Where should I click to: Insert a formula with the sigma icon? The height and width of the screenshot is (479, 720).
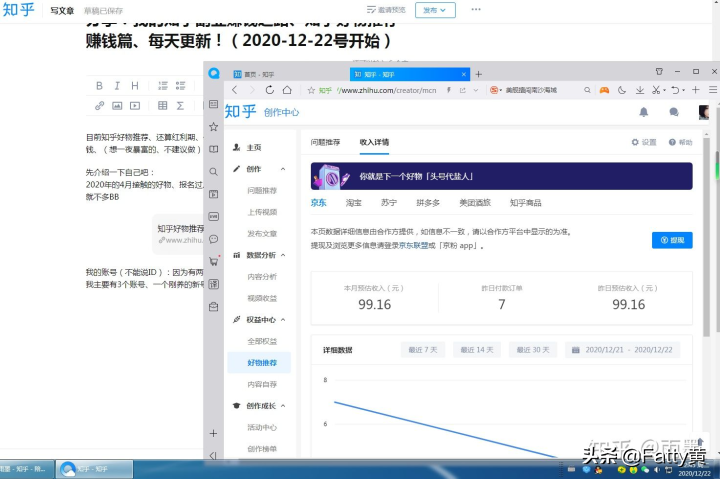(180, 106)
